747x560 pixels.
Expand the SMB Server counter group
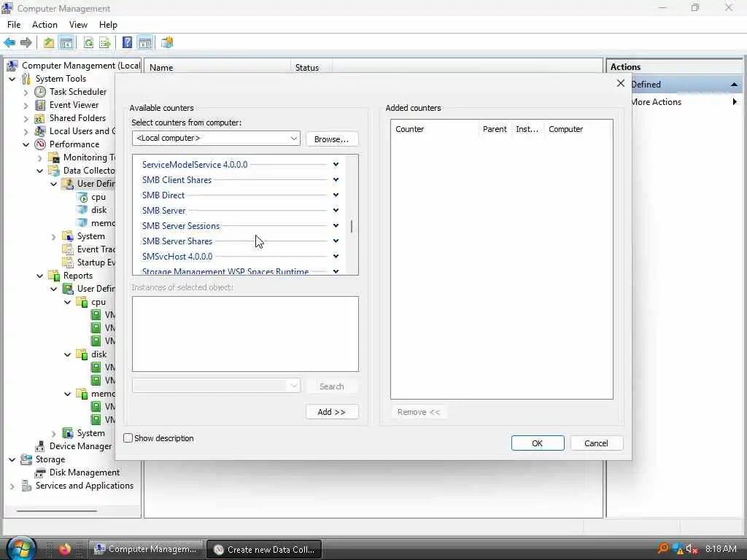[336, 210]
